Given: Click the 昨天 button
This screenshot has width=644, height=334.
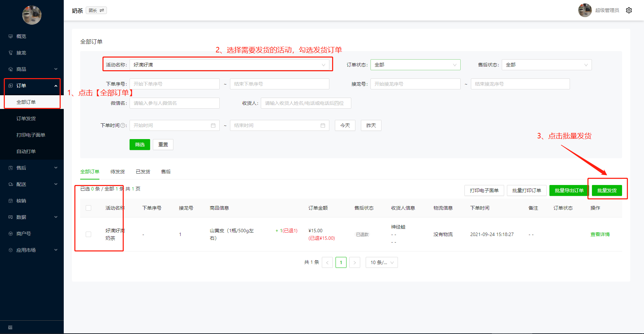Looking at the screenshot, I should (371, 125).
